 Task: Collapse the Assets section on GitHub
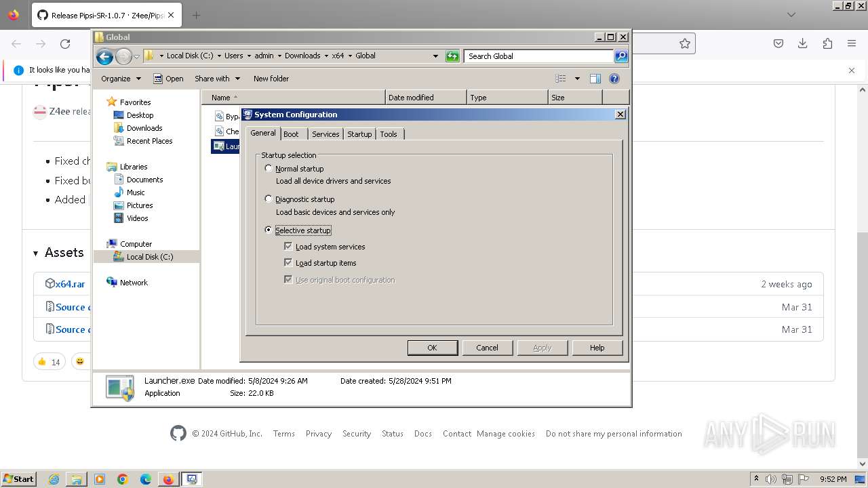pos(36,253)
